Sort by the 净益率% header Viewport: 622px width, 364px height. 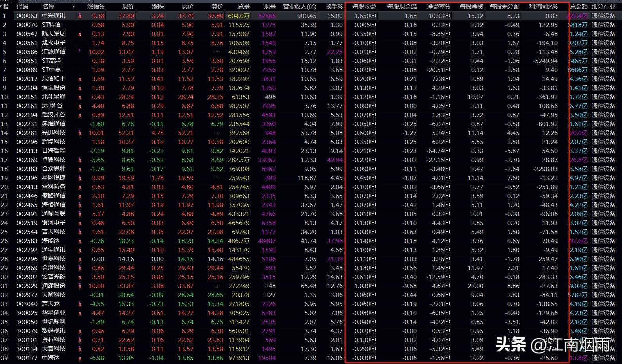point(438,7)
